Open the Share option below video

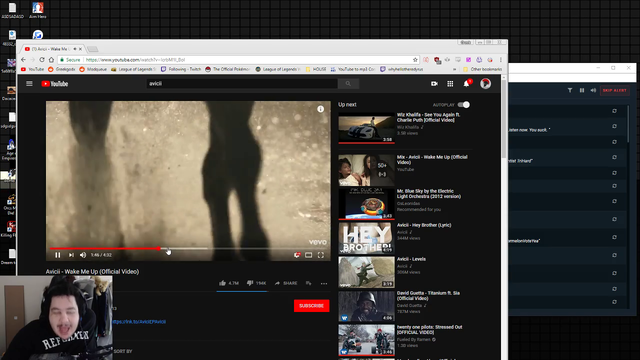286,283
